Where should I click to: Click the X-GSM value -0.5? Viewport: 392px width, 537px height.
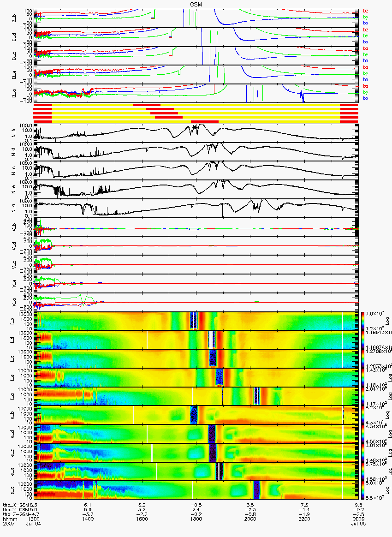click(196, 505)
